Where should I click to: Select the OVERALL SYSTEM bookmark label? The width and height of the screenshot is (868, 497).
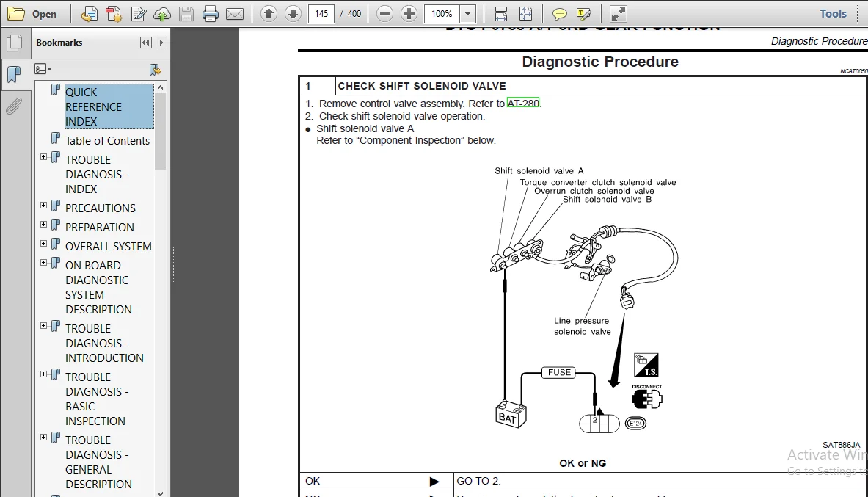tap(109, 247)
